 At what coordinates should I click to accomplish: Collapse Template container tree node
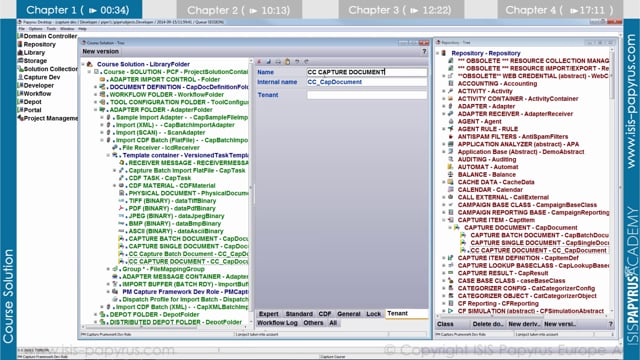pos(109,155)
